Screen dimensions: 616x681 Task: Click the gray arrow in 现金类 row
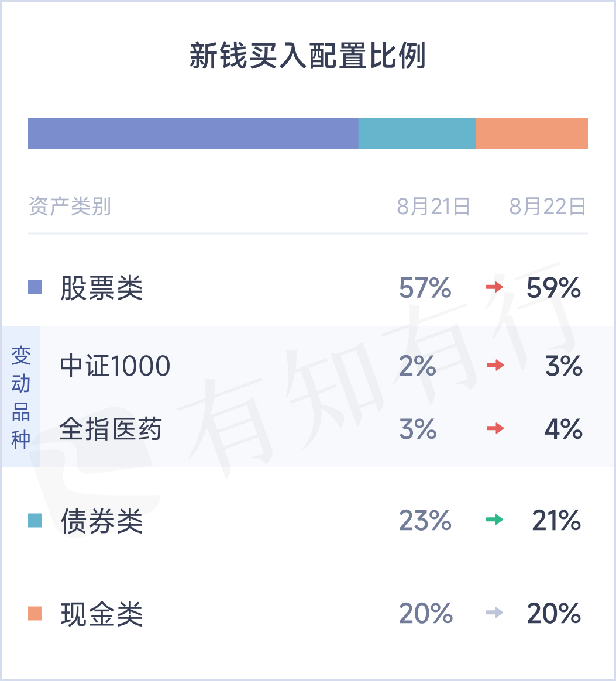click(x=495, y=614)
